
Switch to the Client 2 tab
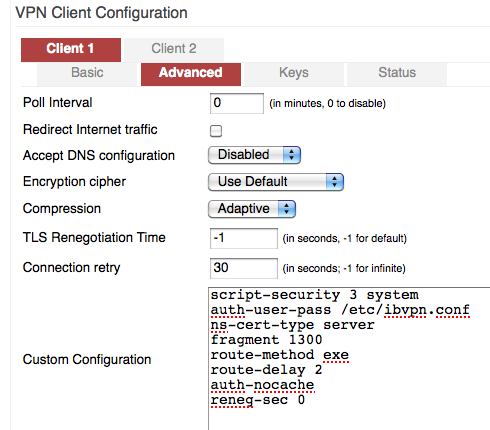point(174,49)
